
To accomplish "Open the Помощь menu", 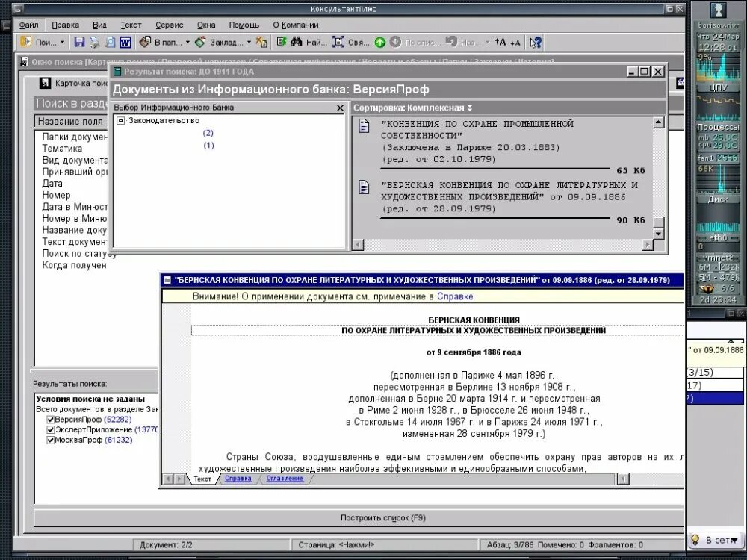I will [244, 25].
